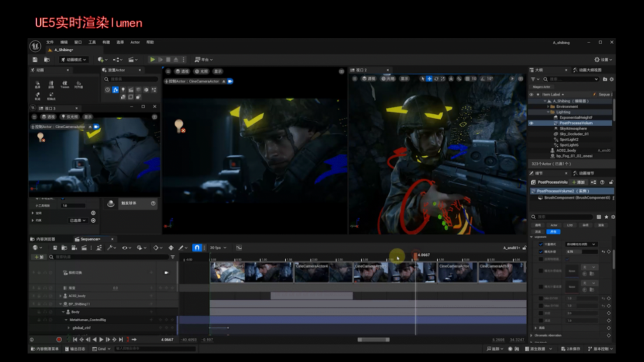Select translate gizmo tool in 视口 2
644x362 pixels.
coord(429,78)
